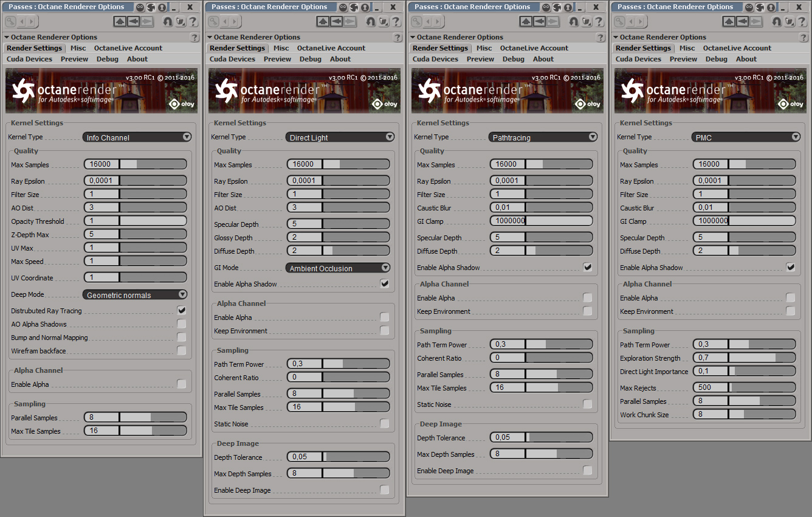Click the revert arrow icon in Pathtracing panel

[x=573, y=21]
